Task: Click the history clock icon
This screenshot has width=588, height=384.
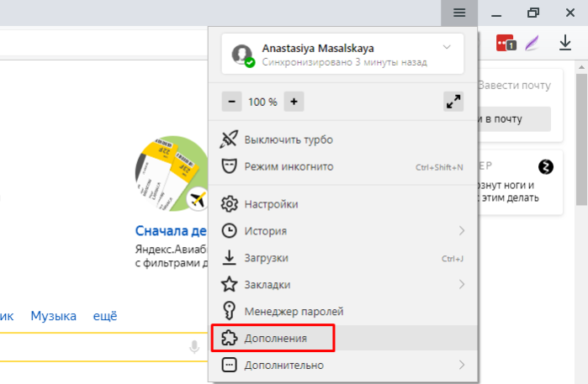Action: pyautogui.click(x=229, y=231)
